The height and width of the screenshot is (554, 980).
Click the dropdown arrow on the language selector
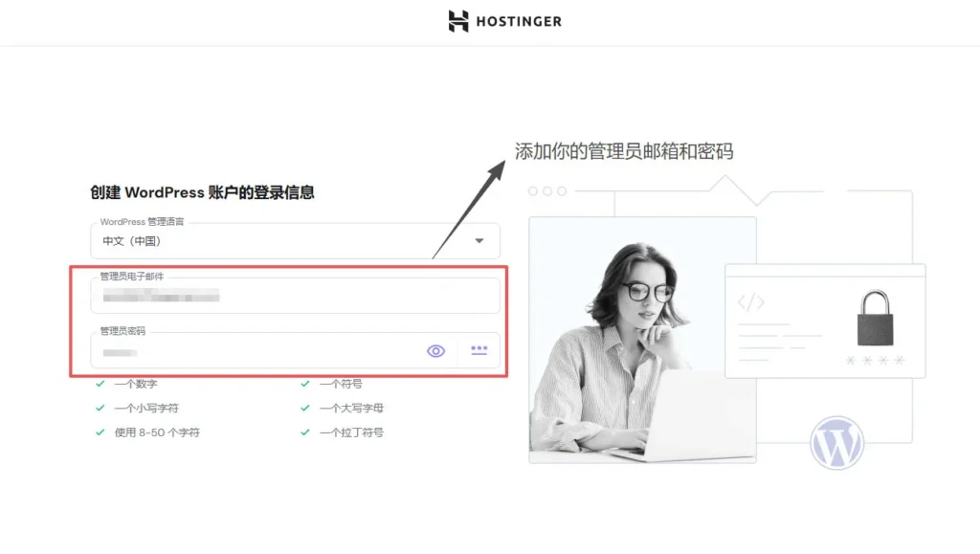(x=479, y=240)
